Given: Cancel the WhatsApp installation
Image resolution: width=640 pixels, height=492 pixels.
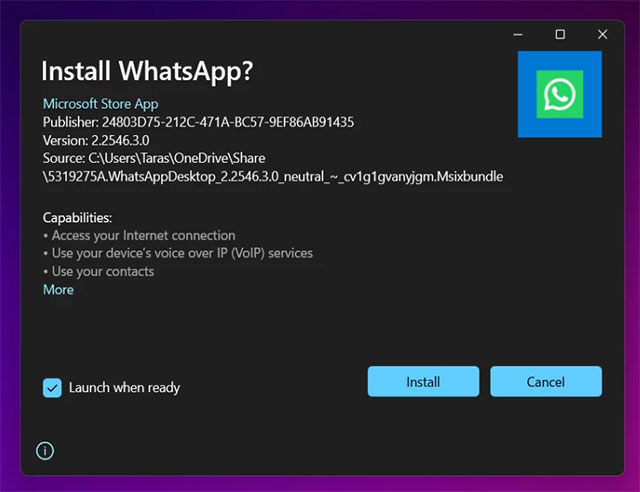Looking at the screenshot, I should 546,381.
